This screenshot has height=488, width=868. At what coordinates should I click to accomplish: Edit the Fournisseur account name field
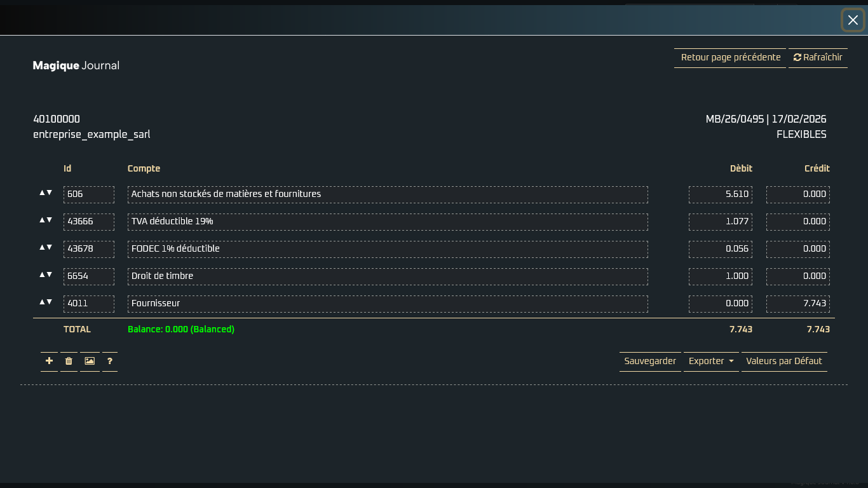(388, 304)
